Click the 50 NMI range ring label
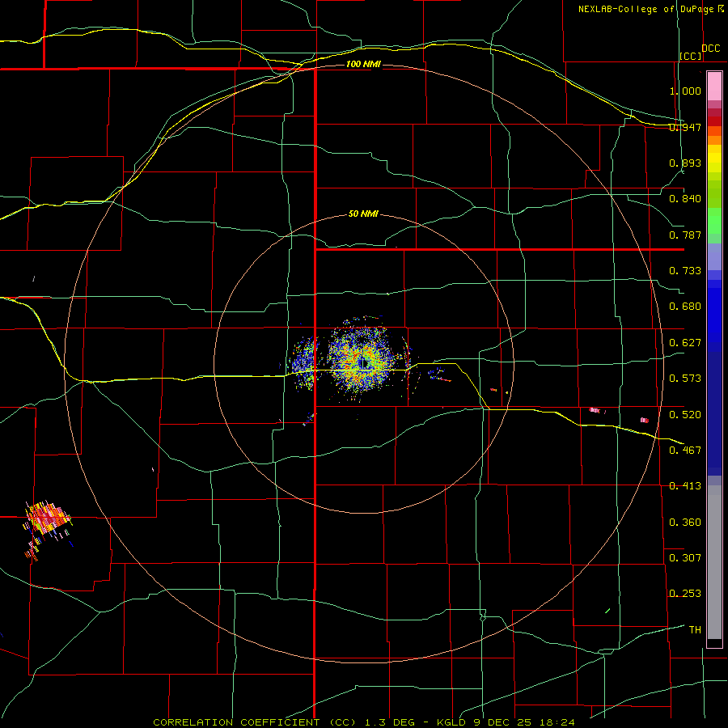 tap(363, 214)
